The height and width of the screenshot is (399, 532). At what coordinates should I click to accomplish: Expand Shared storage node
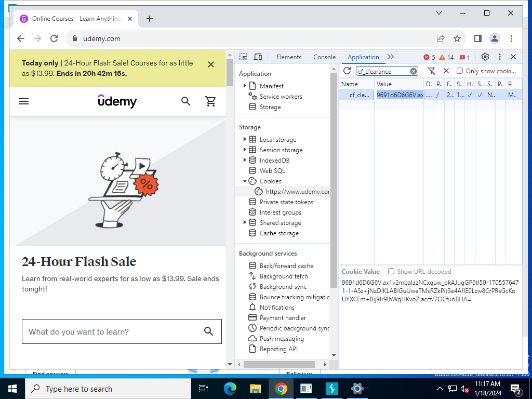[245, 222]
